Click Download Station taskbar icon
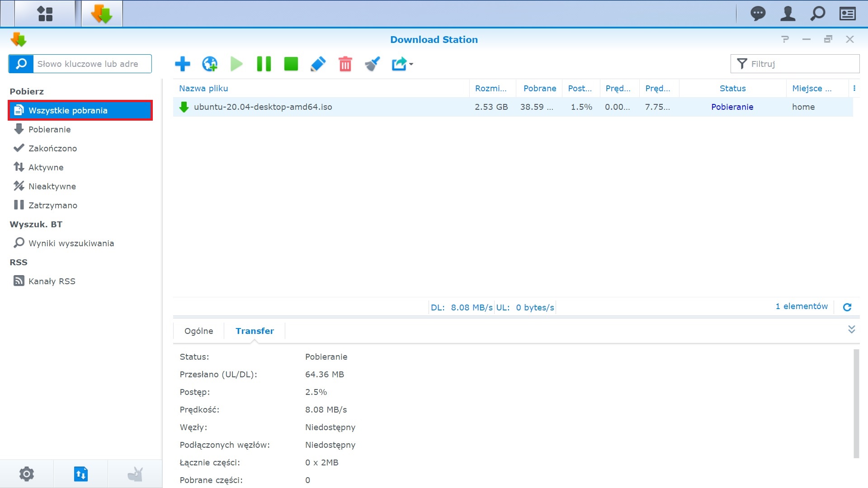Viewport: 868px width, 488px height. click(102, 14)
